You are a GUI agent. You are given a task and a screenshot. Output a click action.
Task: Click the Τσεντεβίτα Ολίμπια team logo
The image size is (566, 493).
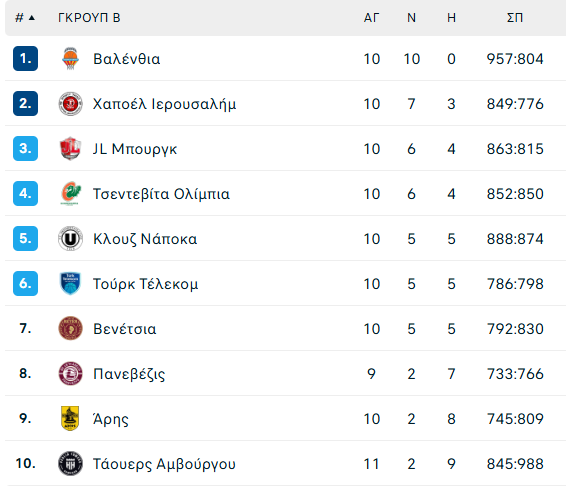(70, 193)
